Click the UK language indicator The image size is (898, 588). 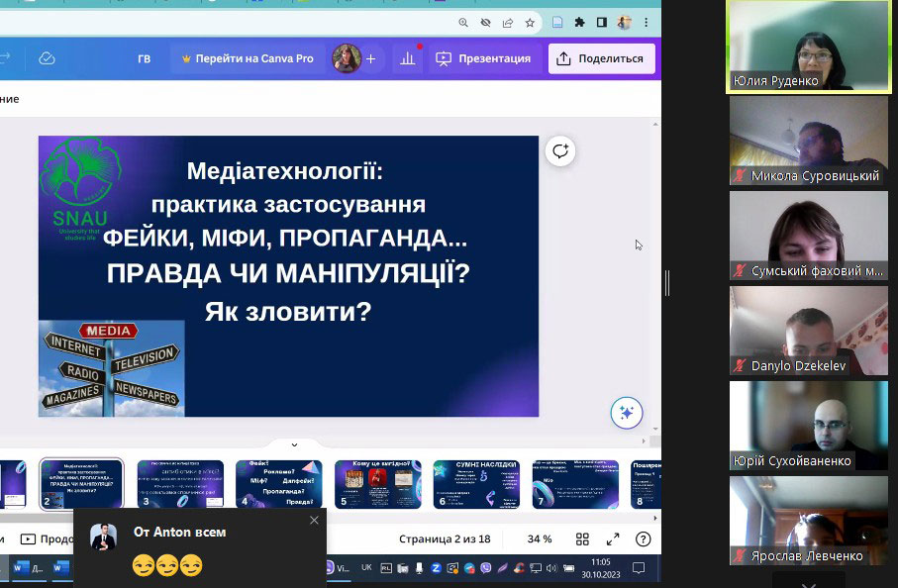(x=366, y=567)
